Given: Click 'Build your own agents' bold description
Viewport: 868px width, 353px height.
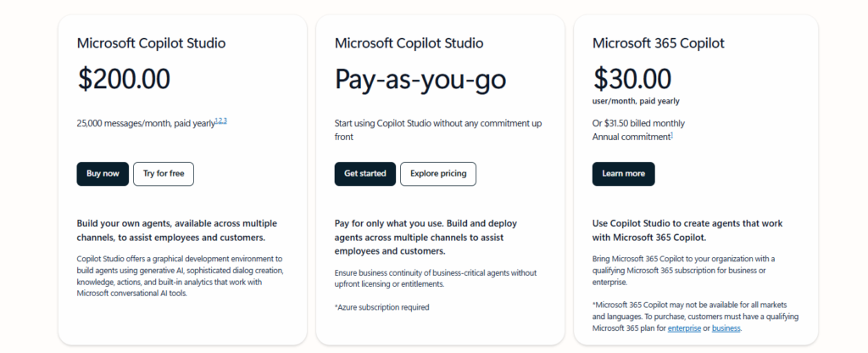Looking at the screenshot, I should pos(177,231).
